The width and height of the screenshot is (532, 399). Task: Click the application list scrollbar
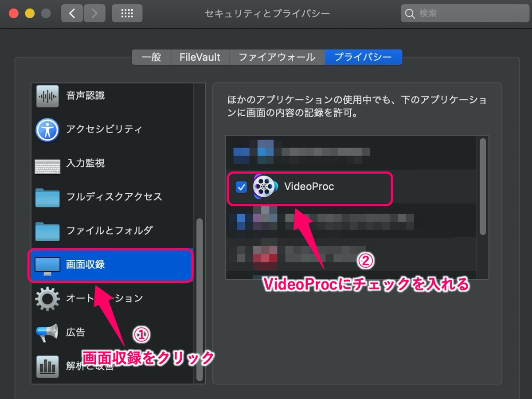click(x=483, y=187)
